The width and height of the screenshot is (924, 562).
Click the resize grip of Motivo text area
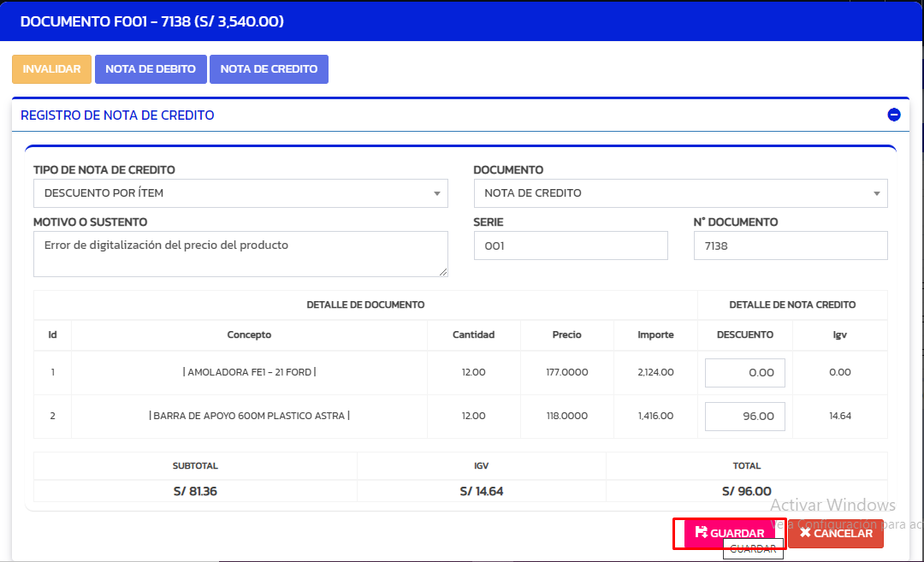pyautogui.click(x=443, y=272)
